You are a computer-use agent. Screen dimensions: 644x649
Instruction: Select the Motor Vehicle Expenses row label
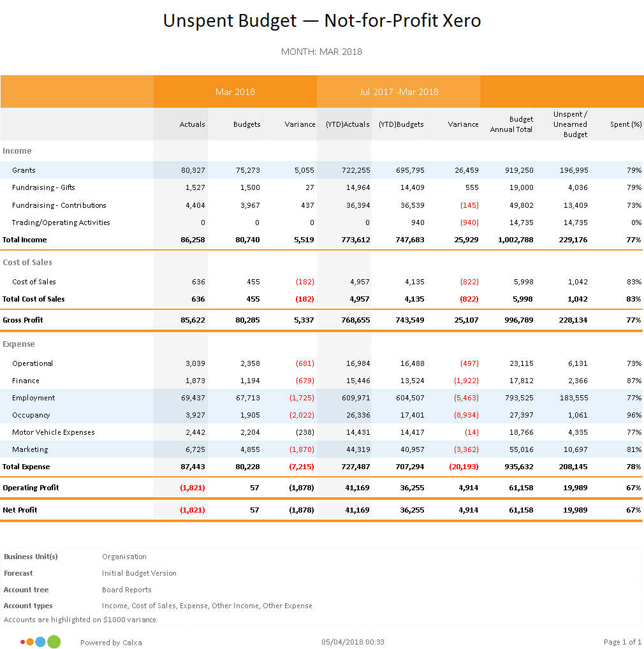54,432
